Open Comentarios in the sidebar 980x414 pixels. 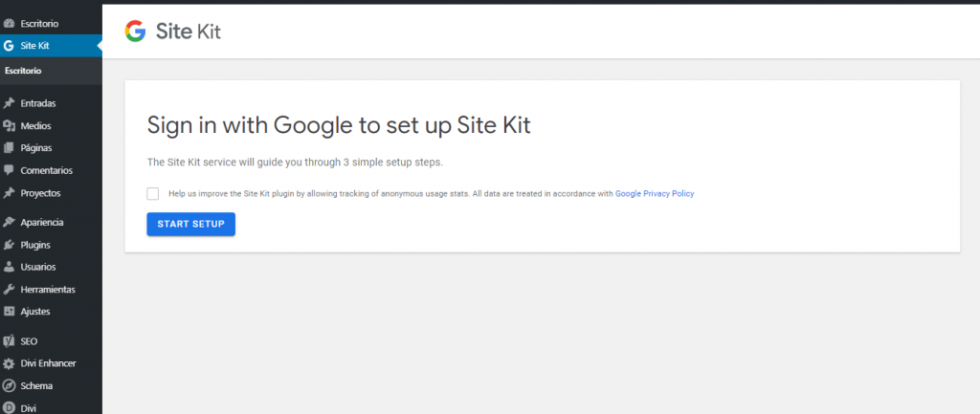52,170
